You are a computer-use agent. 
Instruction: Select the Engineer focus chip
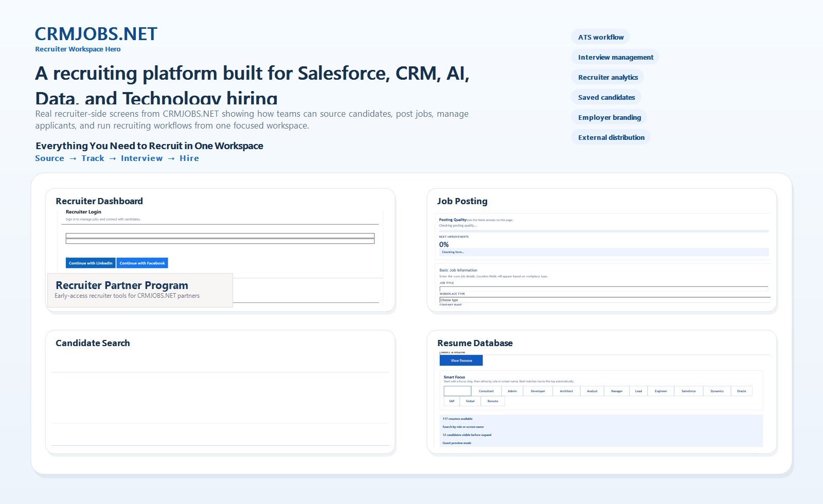coord(661,391)
